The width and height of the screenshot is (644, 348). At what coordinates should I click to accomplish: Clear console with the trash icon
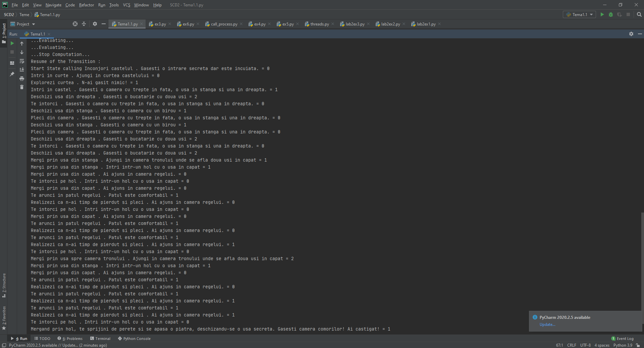22,87
